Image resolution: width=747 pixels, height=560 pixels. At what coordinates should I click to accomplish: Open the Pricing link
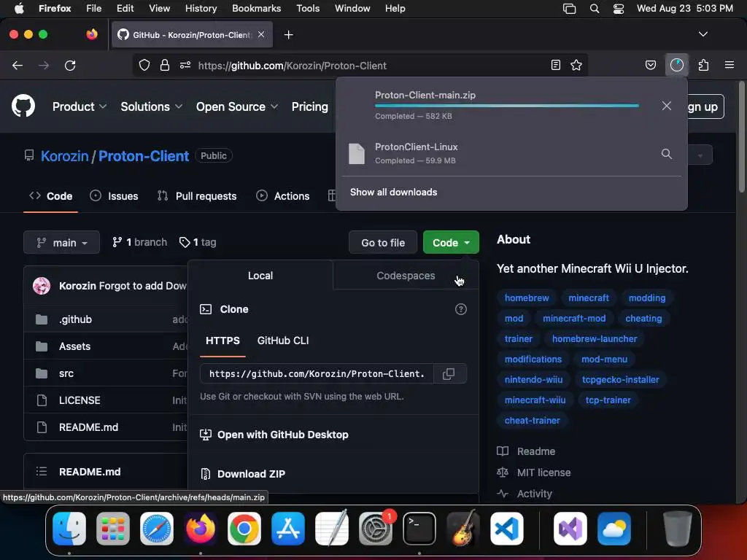point(309,106)
